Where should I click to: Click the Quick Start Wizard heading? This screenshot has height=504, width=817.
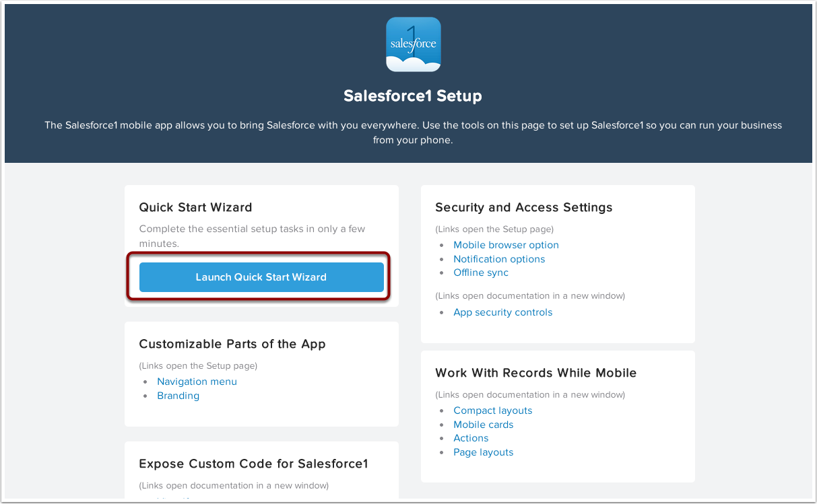pos(195,207)
